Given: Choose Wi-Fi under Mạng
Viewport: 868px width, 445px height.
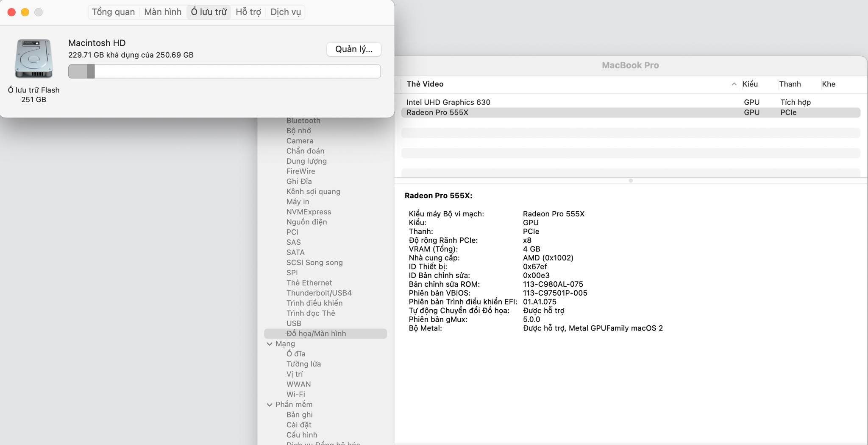Looking at the screenshot, I should (295, 395).
